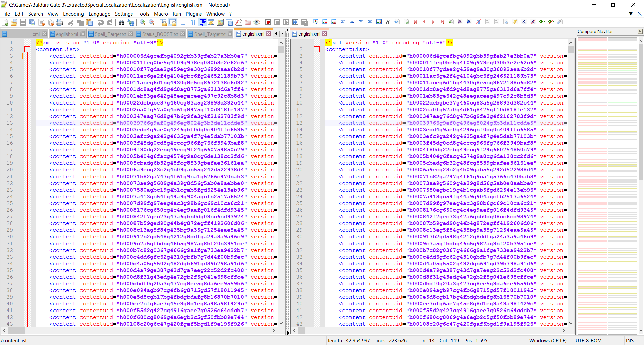The width and height of the screenshot is (644, 345).
Task: Jump to next difference with the red right arrow
Action: point(433,22)
